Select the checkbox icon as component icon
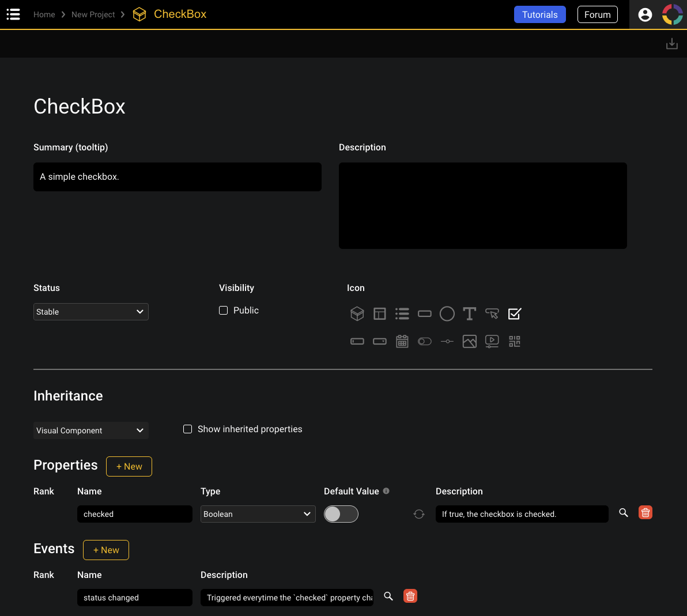 [x=514, y=313]
